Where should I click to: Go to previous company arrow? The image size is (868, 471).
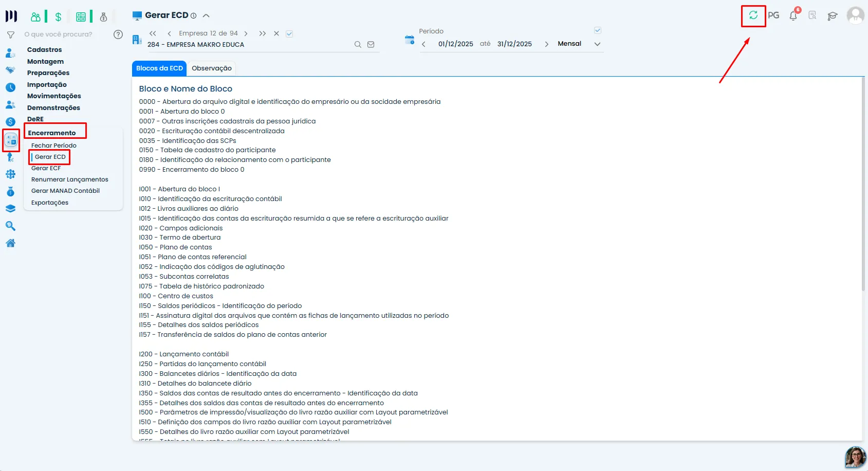tap(169, 34)
